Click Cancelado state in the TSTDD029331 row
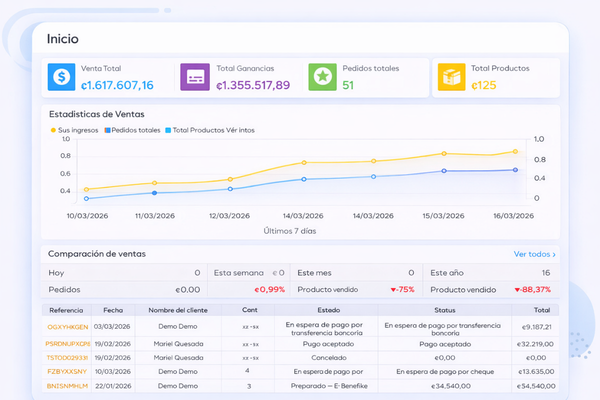Image resolution: width=600 pixels, height=400 pixels. pos(329,358)
